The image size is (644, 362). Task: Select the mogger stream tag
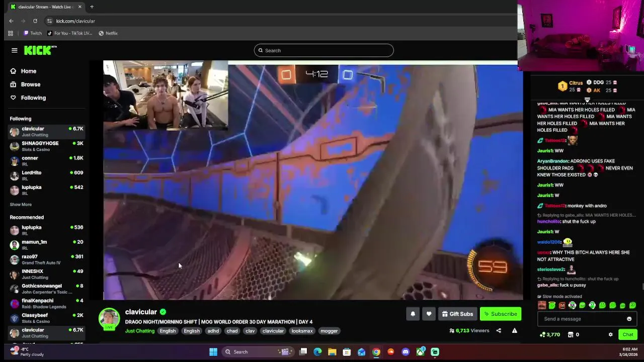coord(329,331)
